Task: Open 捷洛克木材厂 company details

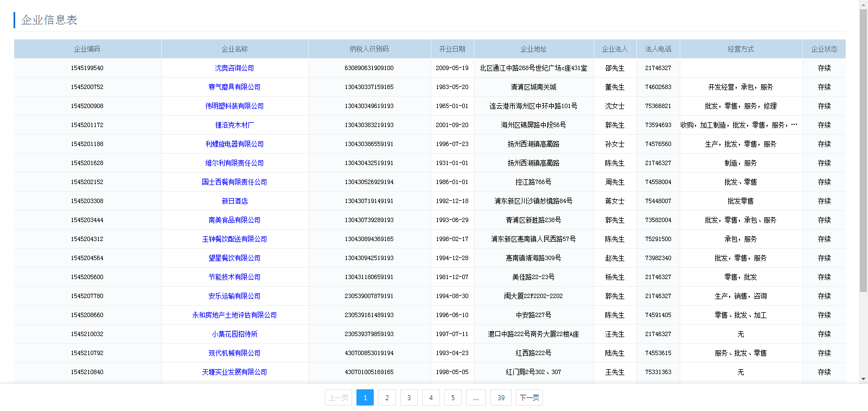Action: 234,125
